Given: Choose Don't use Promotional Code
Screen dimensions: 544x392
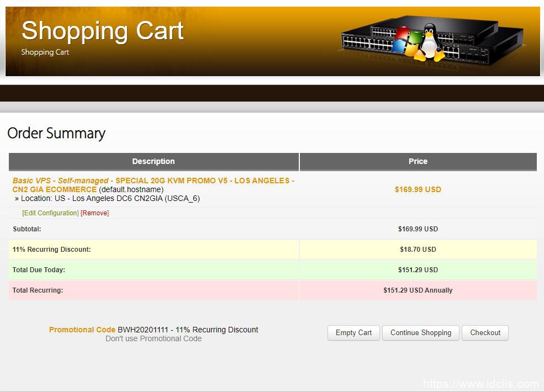Looking at the screenshot, I should (154, 338).
